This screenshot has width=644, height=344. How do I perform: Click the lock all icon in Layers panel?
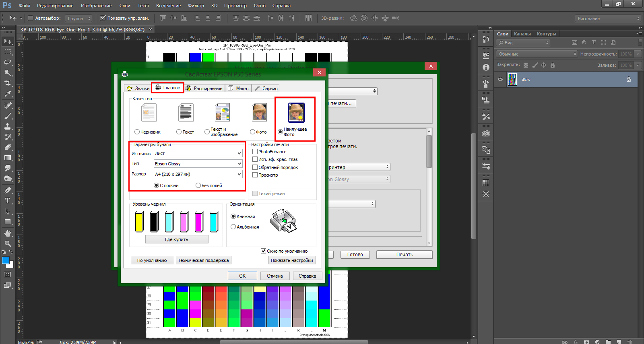(553, 65)
